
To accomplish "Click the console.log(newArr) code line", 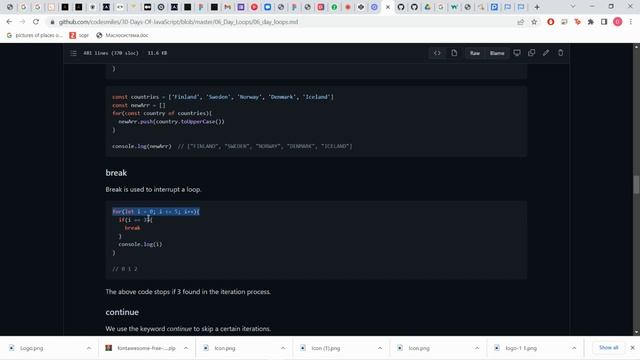I will coord(232,146).
